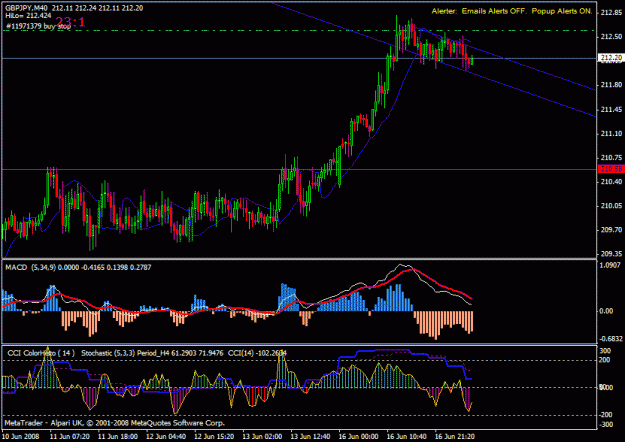625x442 pixels.
Task: Click the -0.6832 MACD scale value
Action: pos(611,339)
